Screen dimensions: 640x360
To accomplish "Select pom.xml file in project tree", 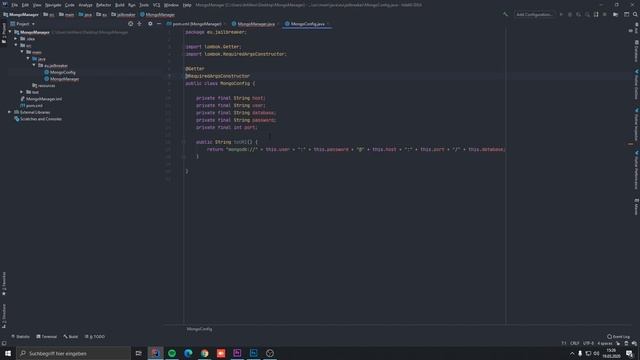I will 31,106.
